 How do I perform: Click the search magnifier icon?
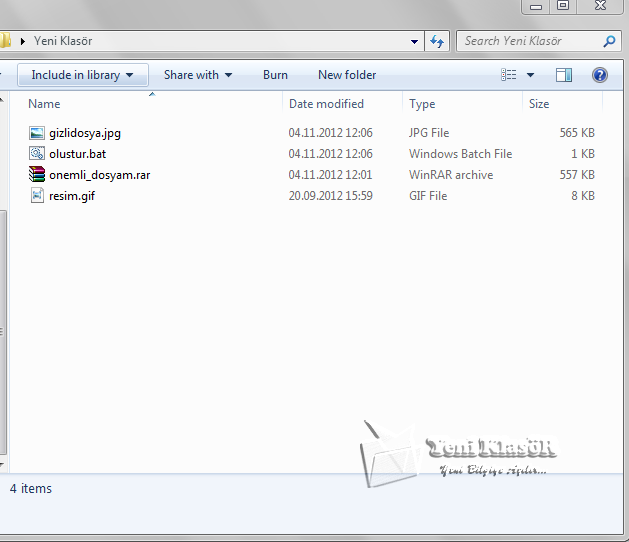[610, 41]
